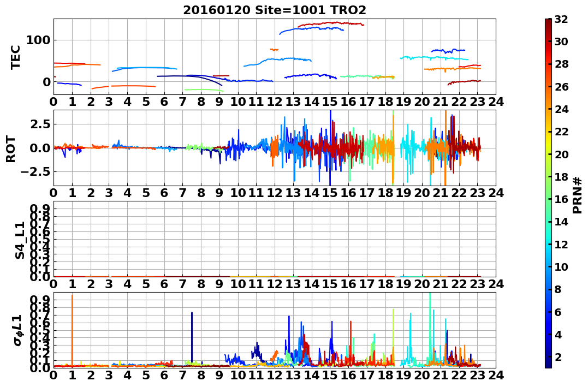Viewport: 588px width, 387px height.
Task: Click the light green TEC curve below zero
Action: tap(204, 90)
